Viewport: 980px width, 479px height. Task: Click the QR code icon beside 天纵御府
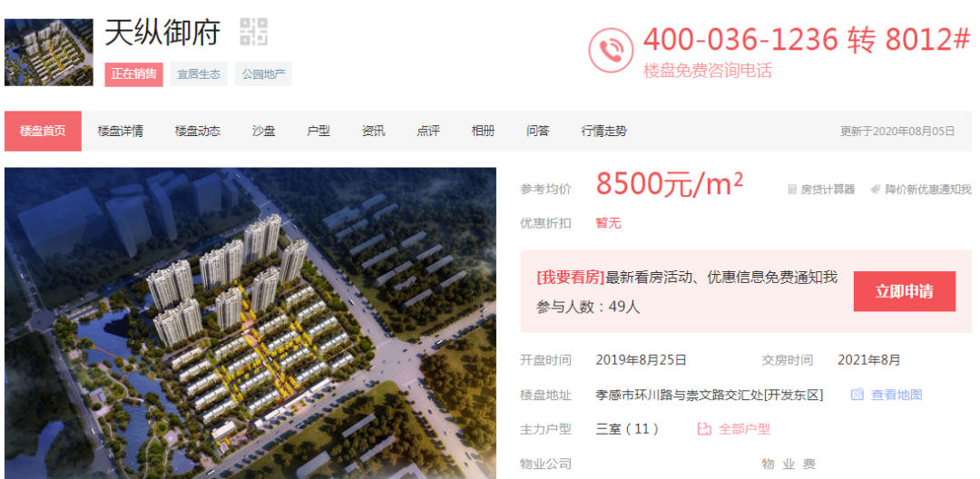(x=254, y=32)
